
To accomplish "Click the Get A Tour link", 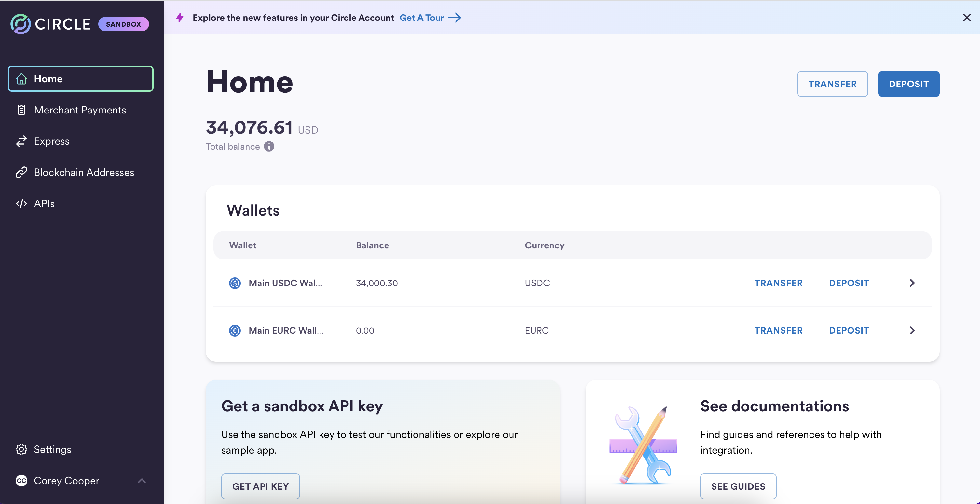I will [x=430, y=18].
